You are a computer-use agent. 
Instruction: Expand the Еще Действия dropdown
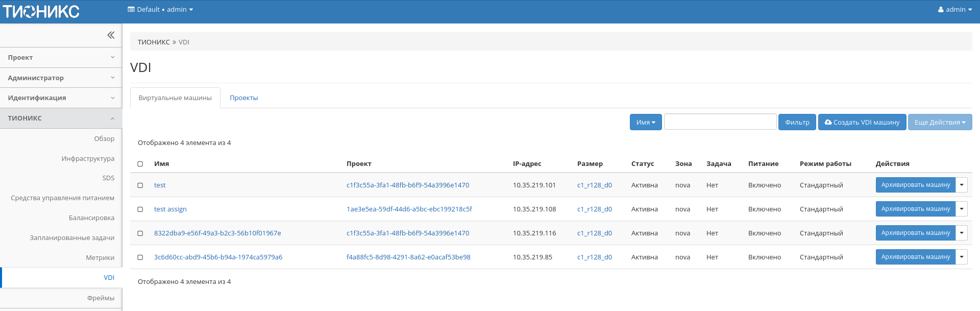point(939,123)
